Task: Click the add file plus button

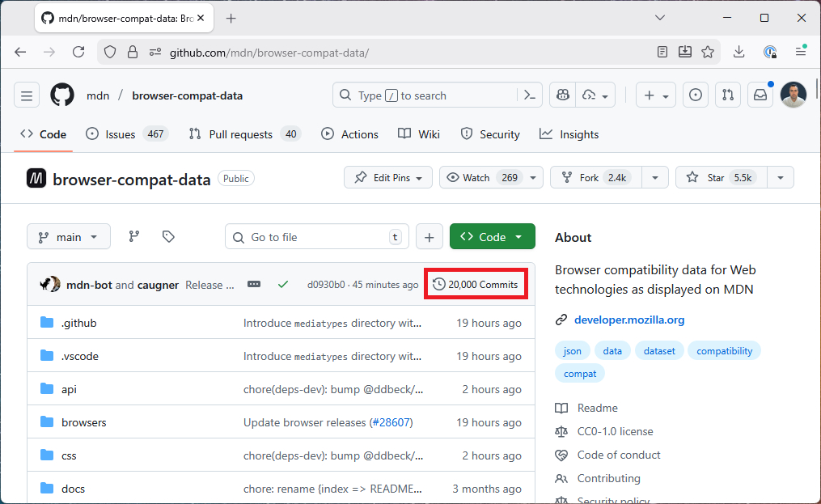Action: point(429,237)
